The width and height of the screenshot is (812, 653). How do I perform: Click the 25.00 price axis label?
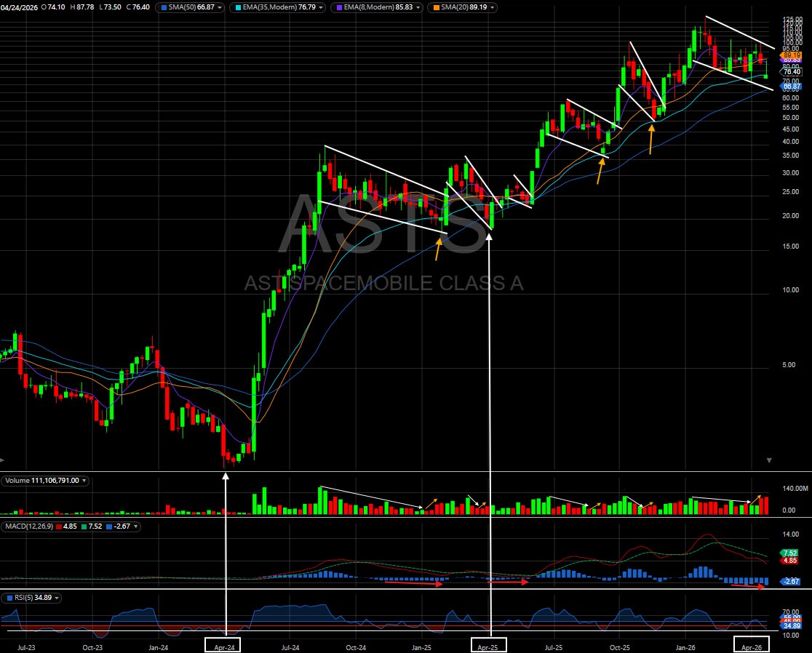click(791, 191)
